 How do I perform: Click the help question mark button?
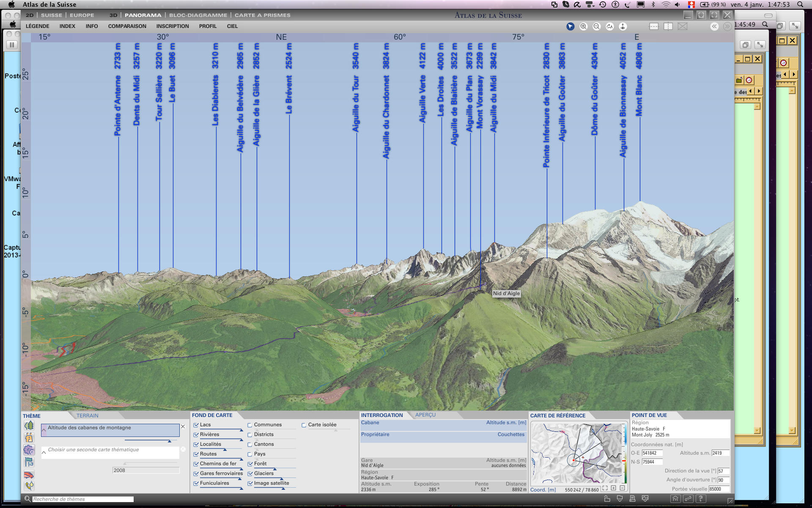click(x=701, y=499)
